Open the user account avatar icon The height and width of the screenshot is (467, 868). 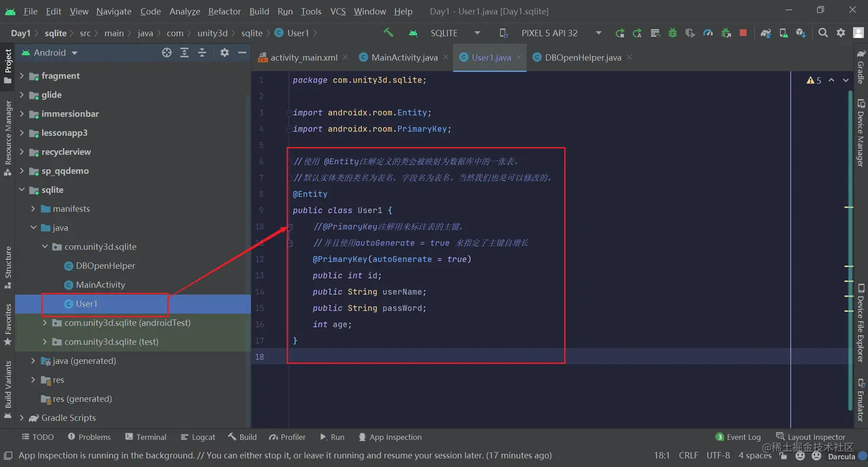pos(859,33)
